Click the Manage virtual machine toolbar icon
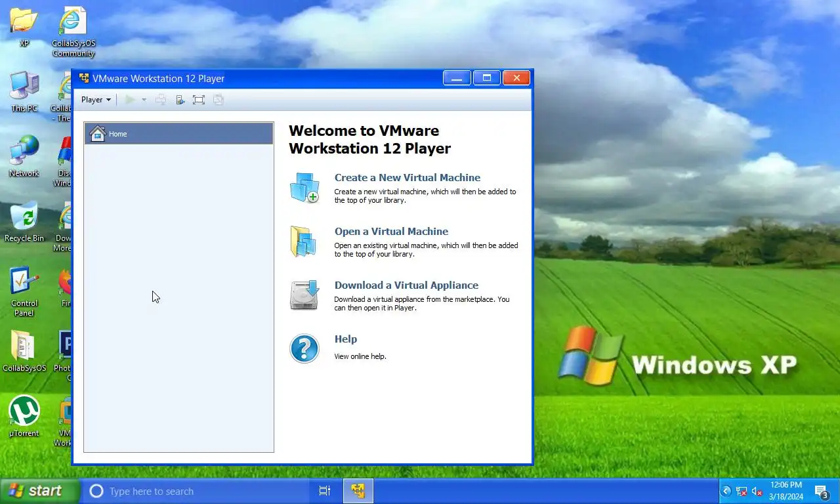 (x=180, y=100)
